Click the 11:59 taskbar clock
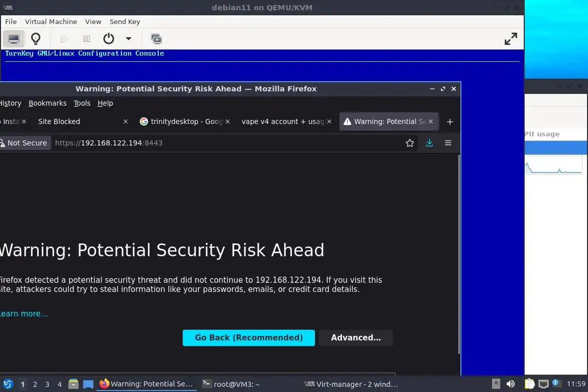588x392 pixels. [576, 384]
